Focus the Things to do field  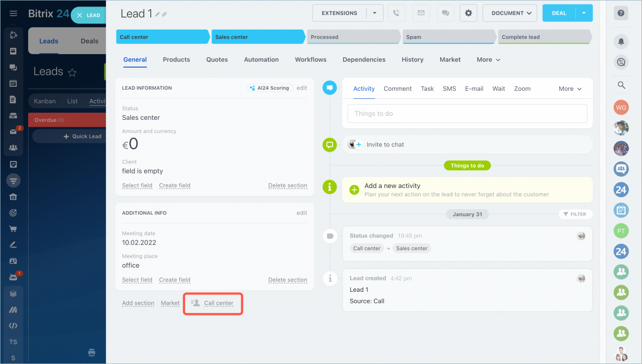tap(467, 114)
